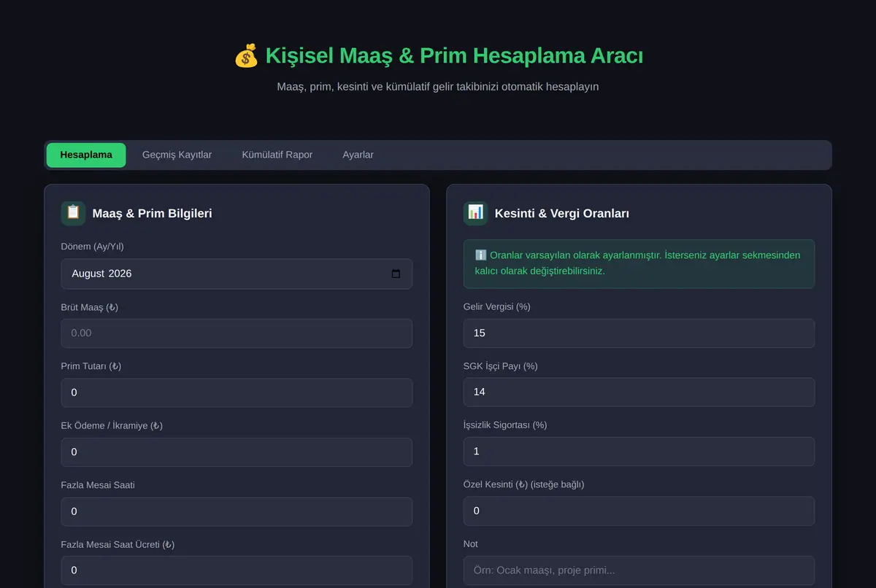The width and height of the screenshot is (876, 588).
Task: Click the Kesinti & Vergi Oranları heading
Action: (x=562, y=214)
